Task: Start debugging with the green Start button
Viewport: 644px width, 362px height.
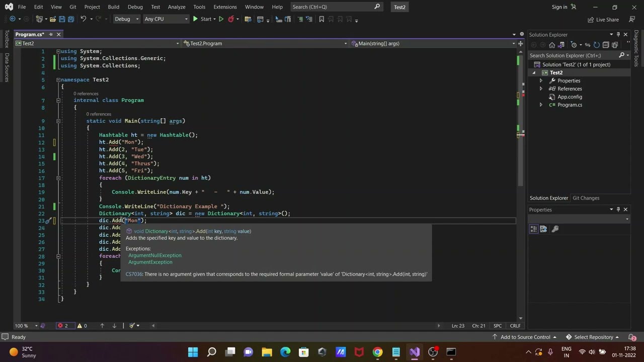Action: pos(202,19)
